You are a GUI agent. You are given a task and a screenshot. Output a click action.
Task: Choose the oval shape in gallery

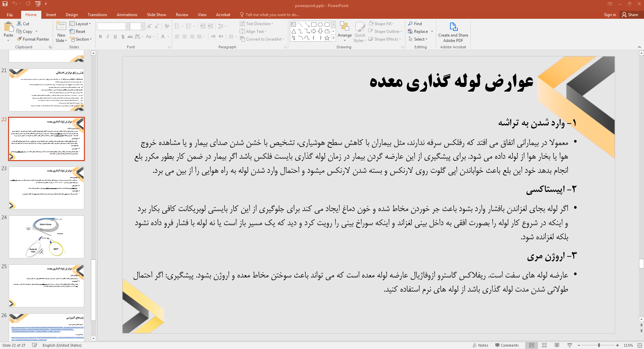320,24
